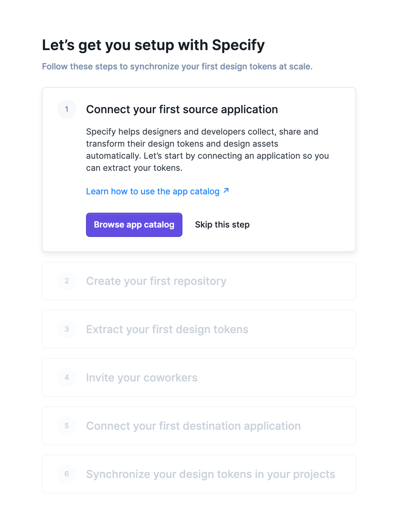Click the Browse app catalog button
This screenshot has width=398, height=532.
[134, 224]
